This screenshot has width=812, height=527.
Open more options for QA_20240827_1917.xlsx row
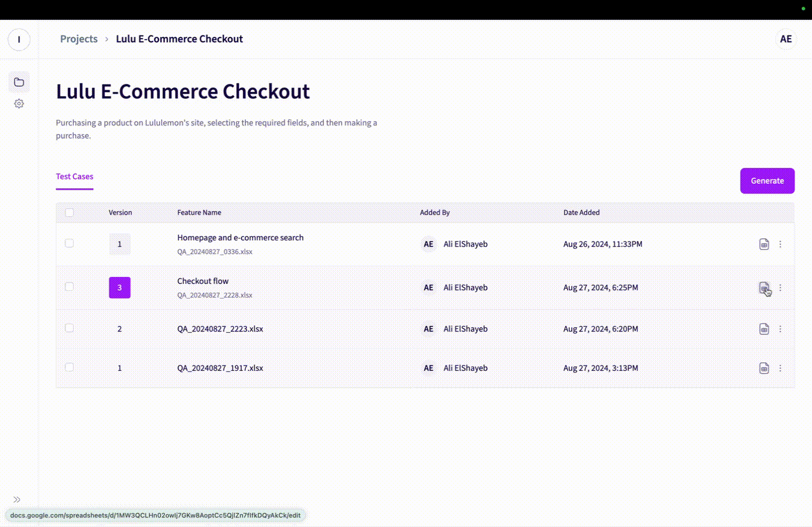coord(780,368)
